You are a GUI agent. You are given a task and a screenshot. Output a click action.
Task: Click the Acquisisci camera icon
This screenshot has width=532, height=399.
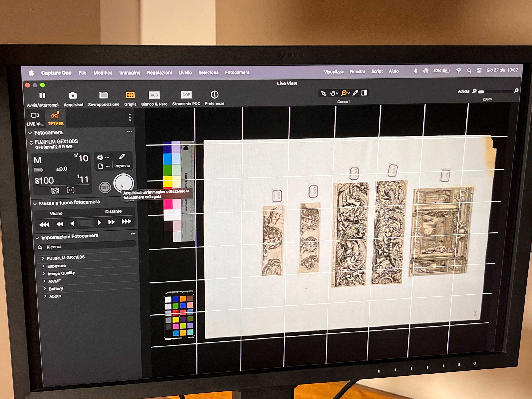point(73,95)
